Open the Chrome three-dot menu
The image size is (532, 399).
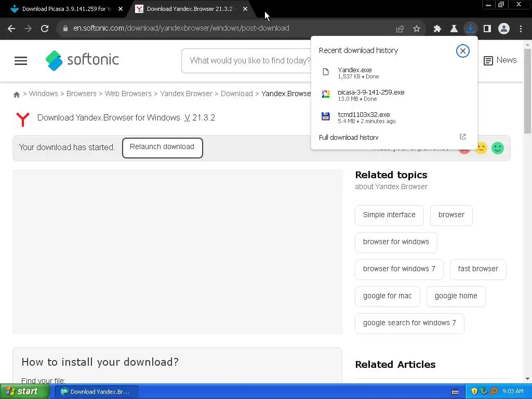pyautogui.click(x=521, y=29)
